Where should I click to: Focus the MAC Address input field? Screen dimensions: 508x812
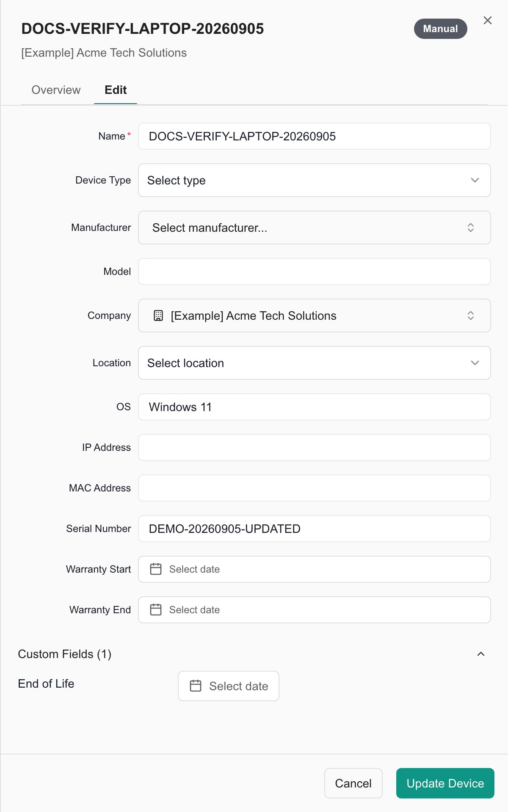click(315, 488)
